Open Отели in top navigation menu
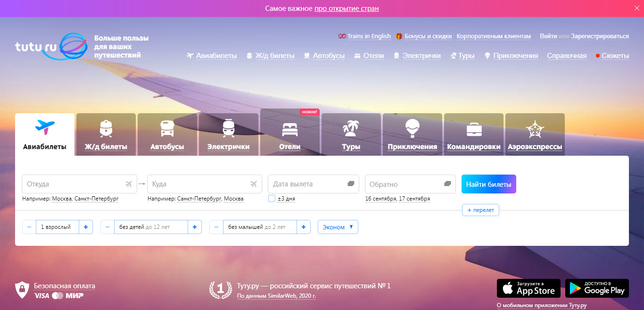This screenshot has width=644, height=310. 373,56
